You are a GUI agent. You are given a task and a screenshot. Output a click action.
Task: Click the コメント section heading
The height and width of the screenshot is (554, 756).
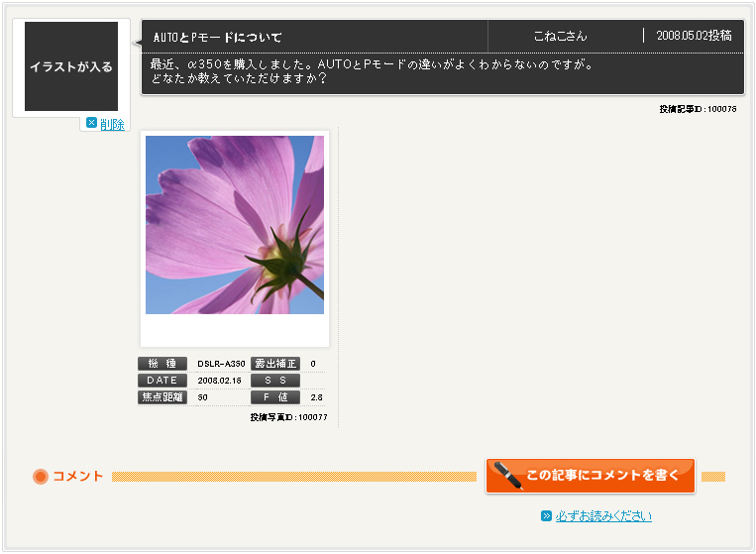click(x=78, y=477)
